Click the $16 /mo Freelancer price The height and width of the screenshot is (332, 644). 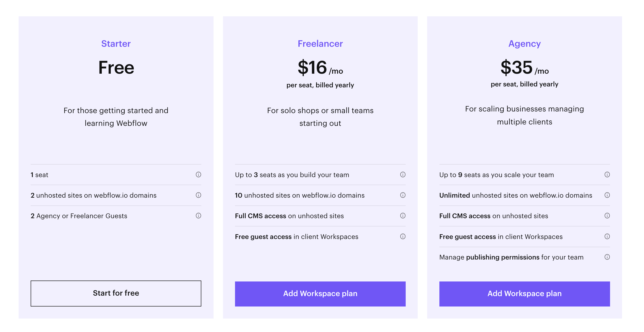coord(320,68)
